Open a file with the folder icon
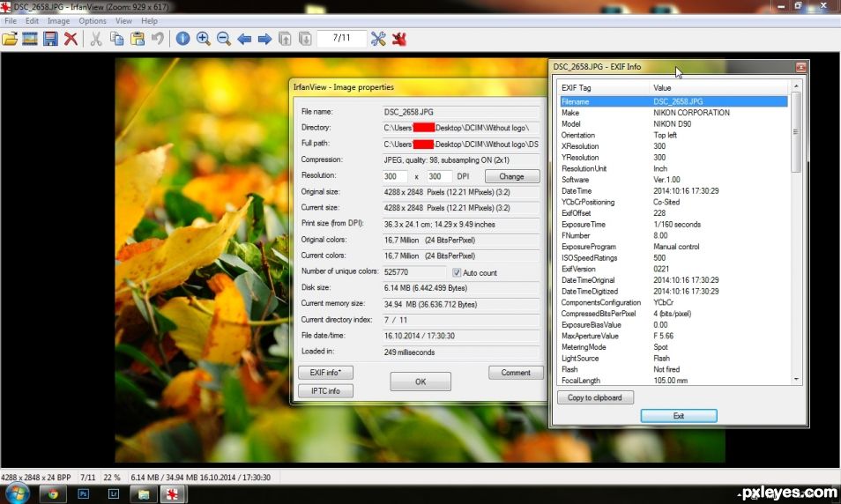 tap(10, 39)
